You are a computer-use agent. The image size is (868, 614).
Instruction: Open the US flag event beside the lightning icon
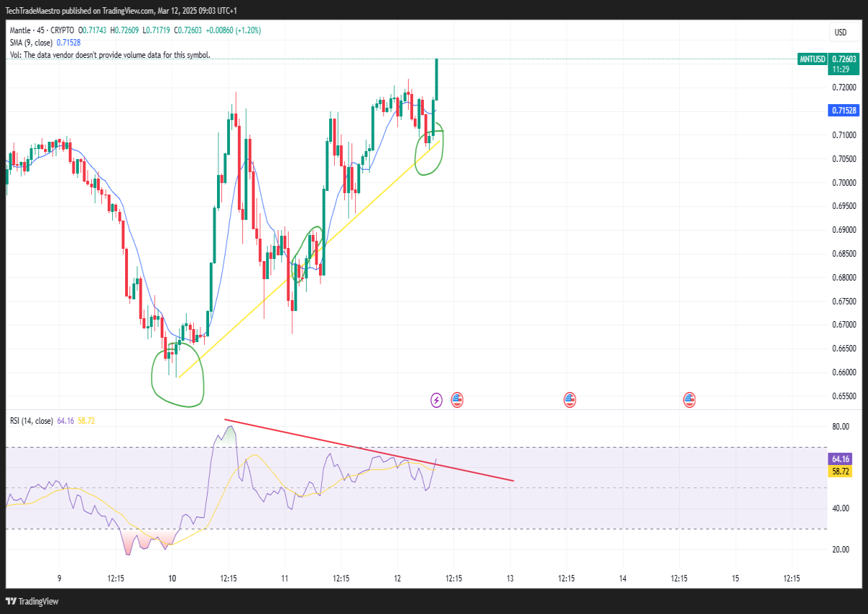point(457,399)
